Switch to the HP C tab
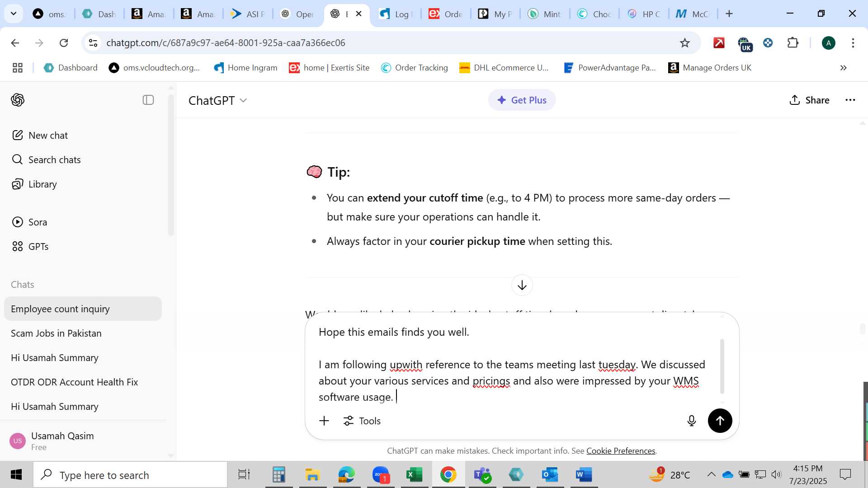The image size is (868, 488). pyautogui.click(x=644, y=14)
